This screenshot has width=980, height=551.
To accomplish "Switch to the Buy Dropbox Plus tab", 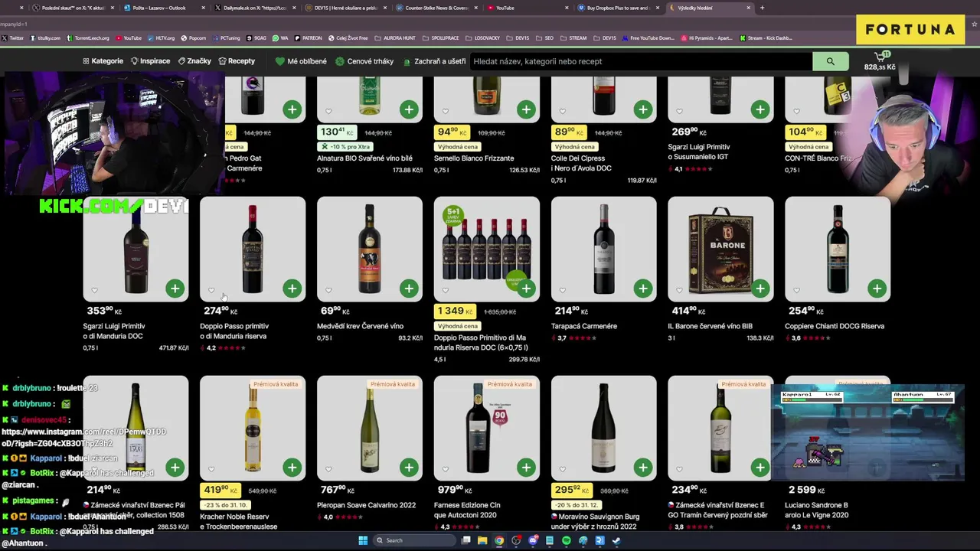I will tap(619, 8).
